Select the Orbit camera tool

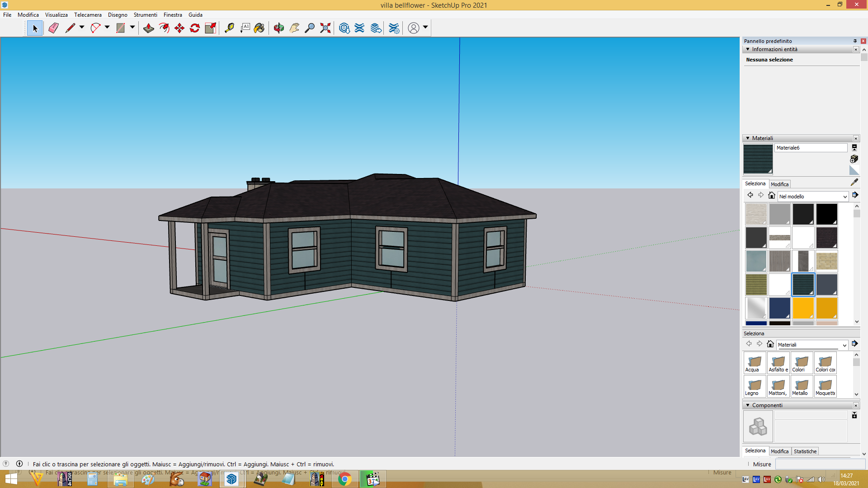(279, 28)
